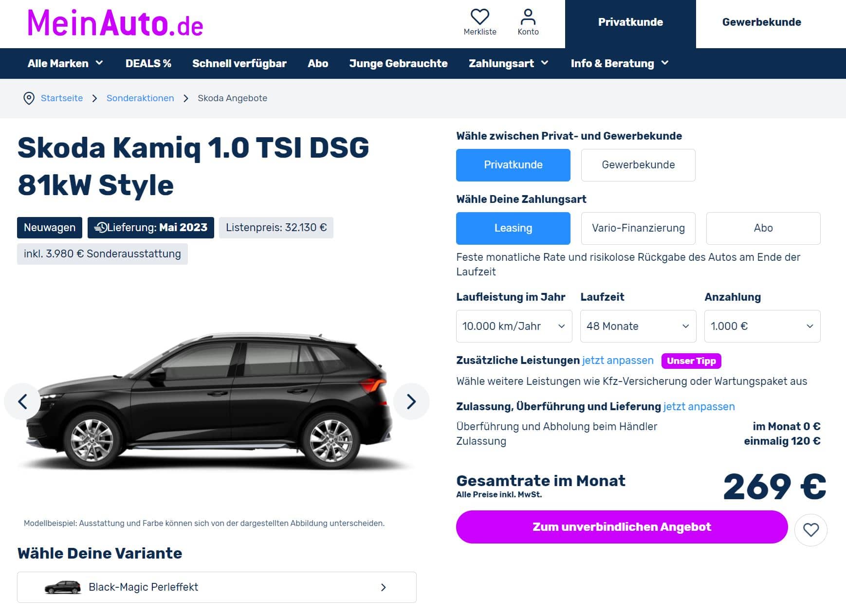Expand the Alle Marken menu
846x616 pixels.
(x=65, y=63)
